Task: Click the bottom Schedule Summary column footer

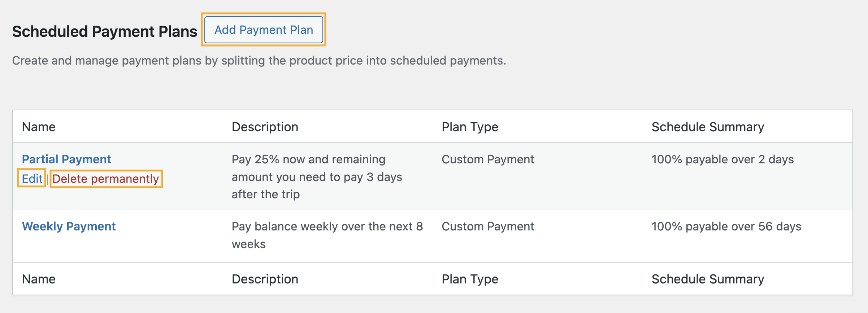Action: [x=708, y=279]
